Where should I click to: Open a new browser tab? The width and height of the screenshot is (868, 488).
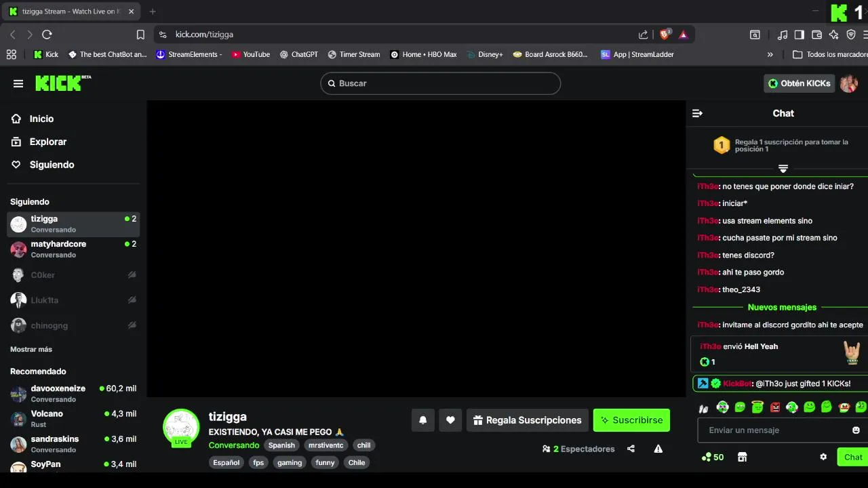pyautogui.click(x=153, y=12)
